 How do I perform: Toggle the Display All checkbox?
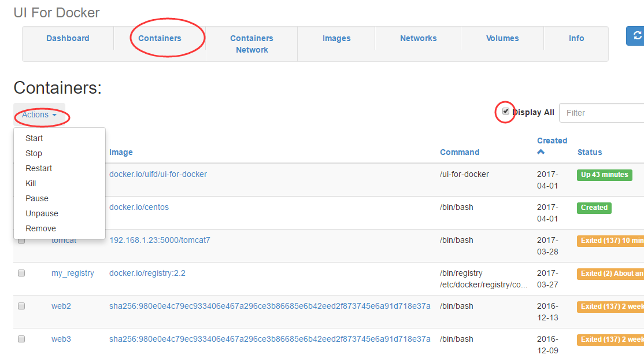(x=506, y=112)
